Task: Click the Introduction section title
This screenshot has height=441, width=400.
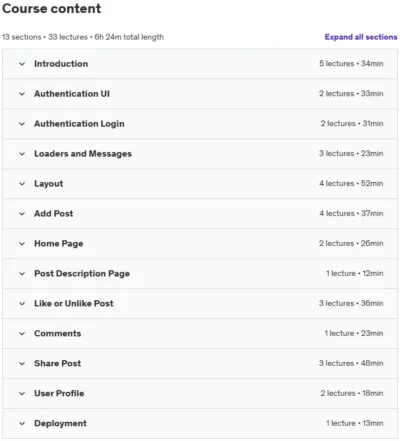Action: tap(61, 64)
